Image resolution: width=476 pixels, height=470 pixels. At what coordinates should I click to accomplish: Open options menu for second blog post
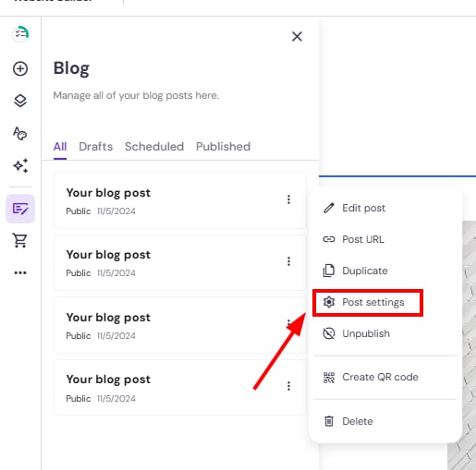pyautogui.click(x=288, y=261)
